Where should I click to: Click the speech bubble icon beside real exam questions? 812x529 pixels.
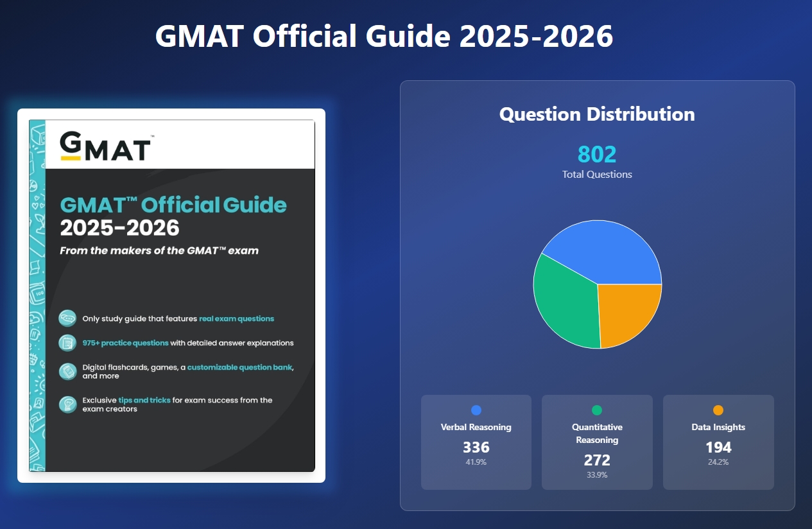pyautogui.click(x=67, y=318)
